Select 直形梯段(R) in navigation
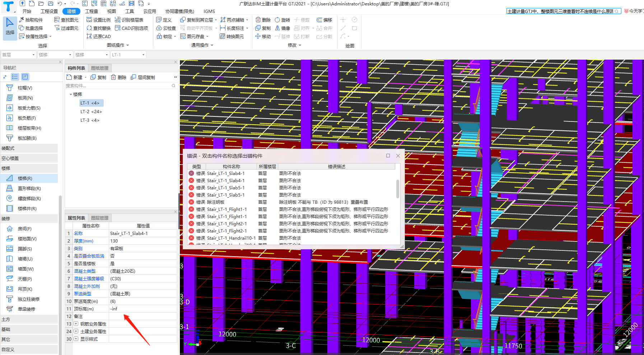The image size is (644, 355). point(29,188)
